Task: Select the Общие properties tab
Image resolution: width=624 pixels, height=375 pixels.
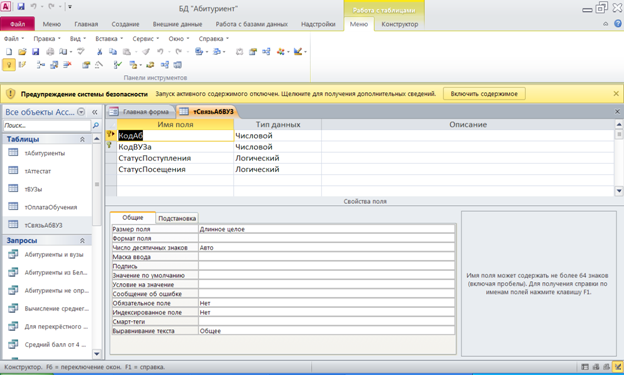Action: 133,217
